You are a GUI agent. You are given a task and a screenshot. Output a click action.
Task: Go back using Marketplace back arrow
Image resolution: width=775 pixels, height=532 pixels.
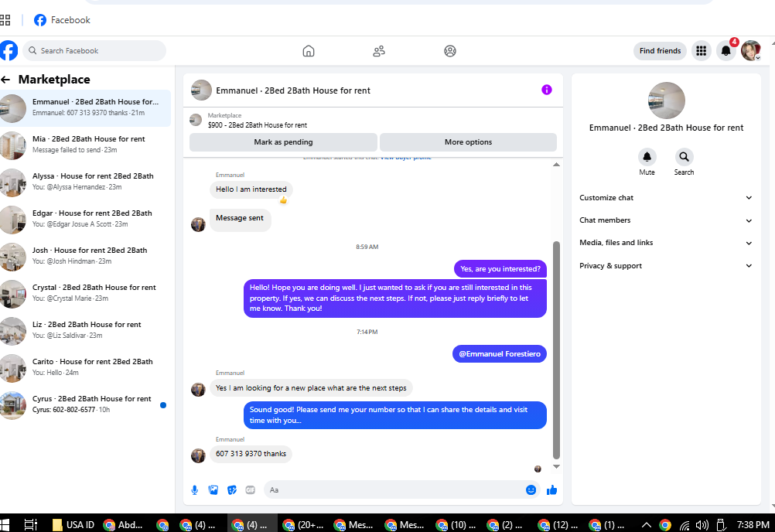[5, 80]
